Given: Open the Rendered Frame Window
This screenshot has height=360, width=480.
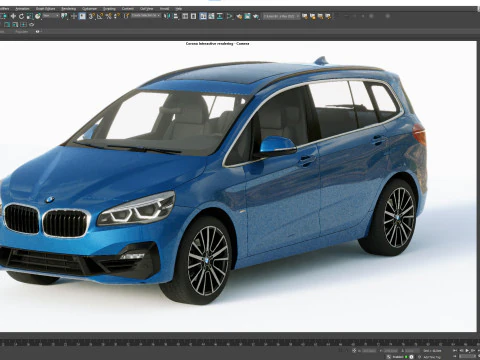Looking at the screenshot, I should coord(247,16).
